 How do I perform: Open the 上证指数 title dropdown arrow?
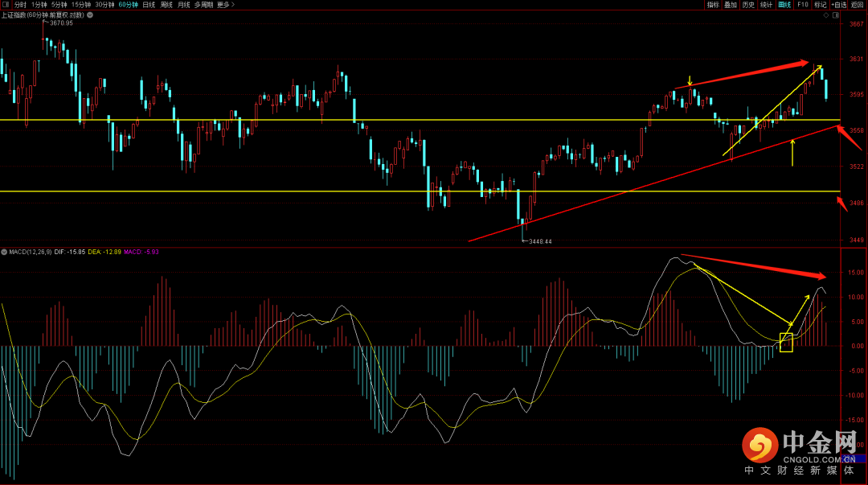point(90,15)
